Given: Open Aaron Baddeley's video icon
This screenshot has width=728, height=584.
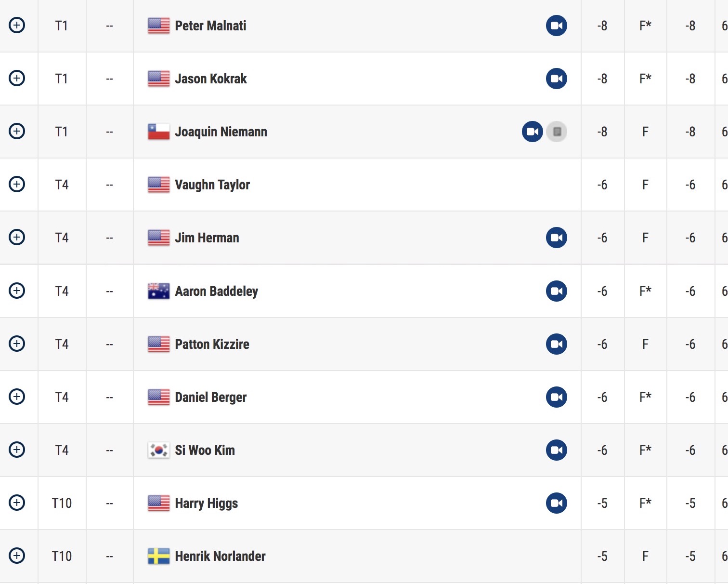Looking at the screenshot, I should [557, 291].
